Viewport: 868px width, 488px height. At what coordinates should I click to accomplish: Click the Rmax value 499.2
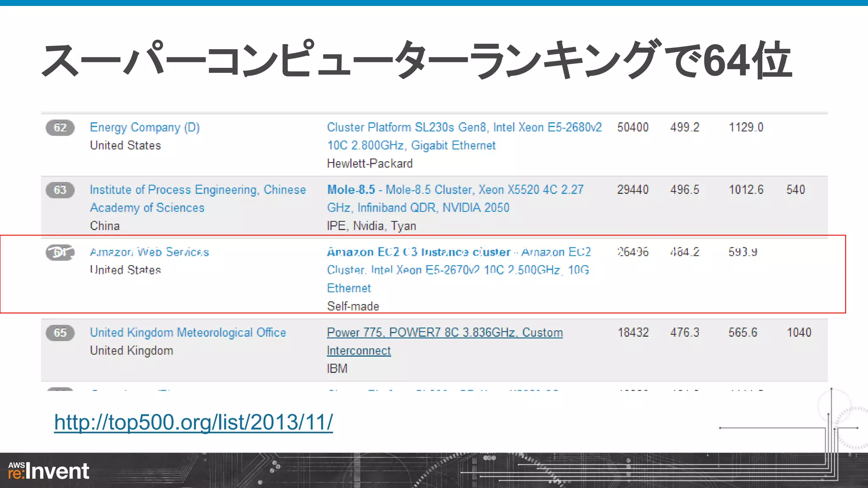pyautogui.click(x=684, y=127)
